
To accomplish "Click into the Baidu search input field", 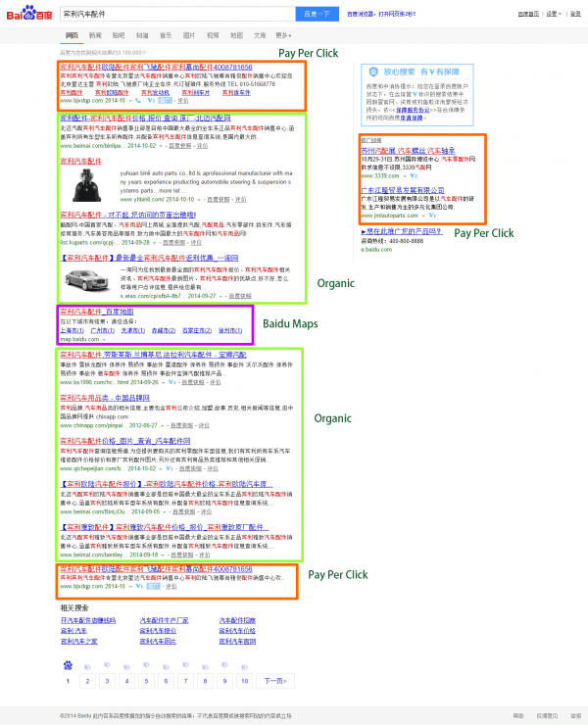I will (177, 14).
